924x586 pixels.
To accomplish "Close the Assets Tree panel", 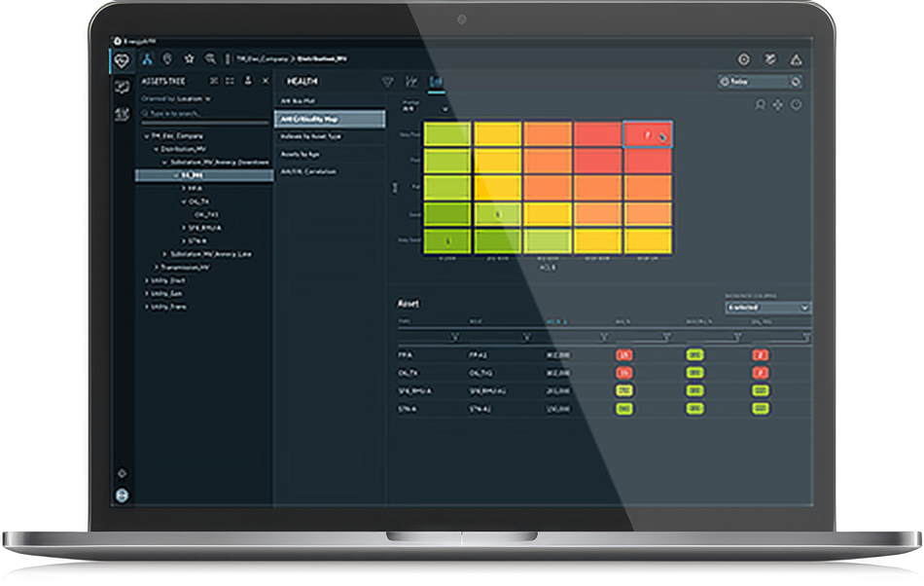I will point(266,81).
